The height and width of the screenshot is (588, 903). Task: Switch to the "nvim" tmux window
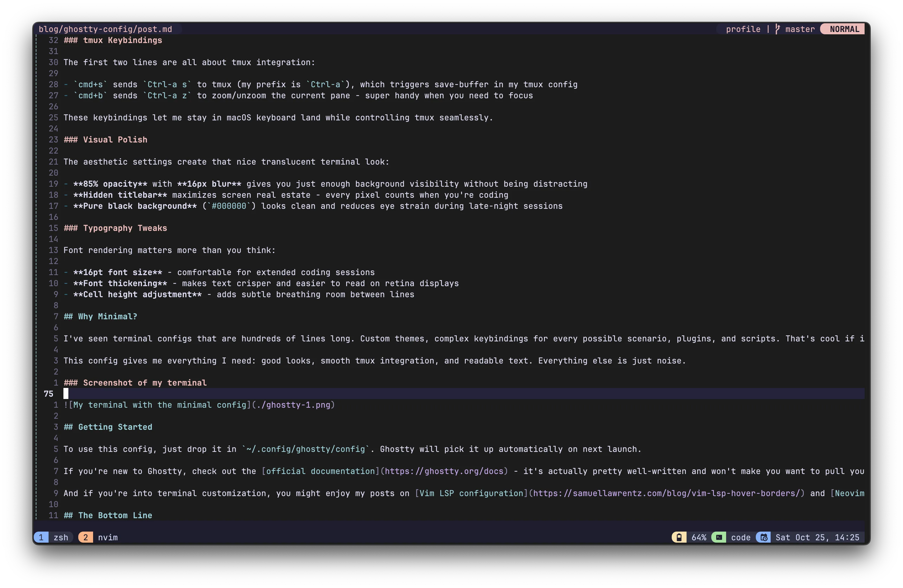(107, 537)
